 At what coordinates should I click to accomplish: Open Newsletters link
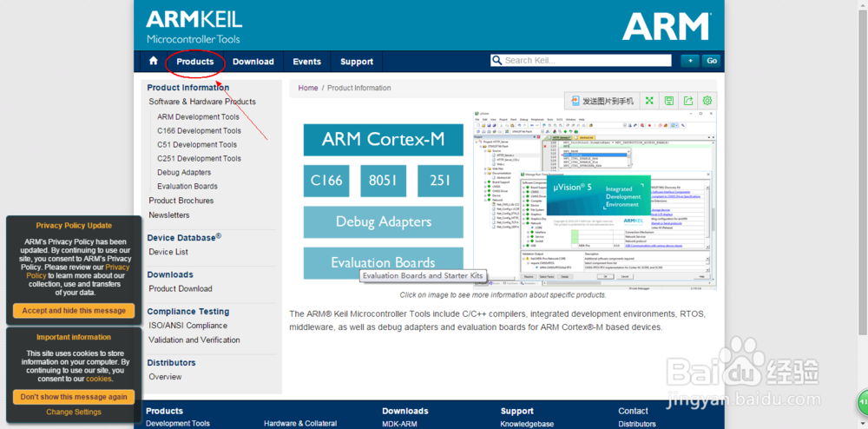[169, 214]
